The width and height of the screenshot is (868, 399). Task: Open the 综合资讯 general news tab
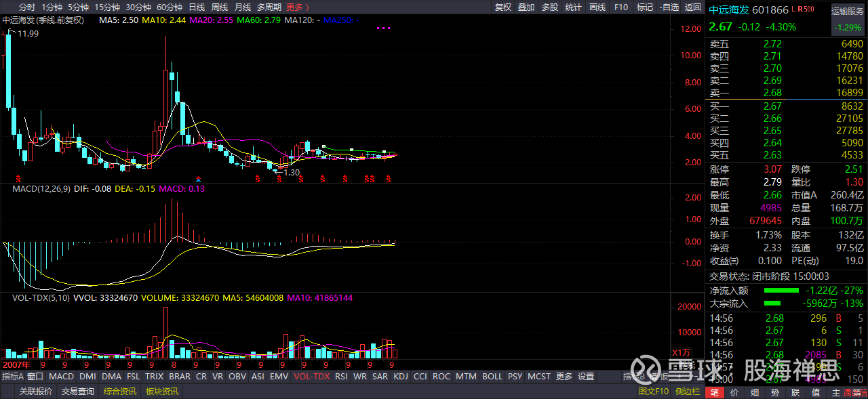pos(120,392)
